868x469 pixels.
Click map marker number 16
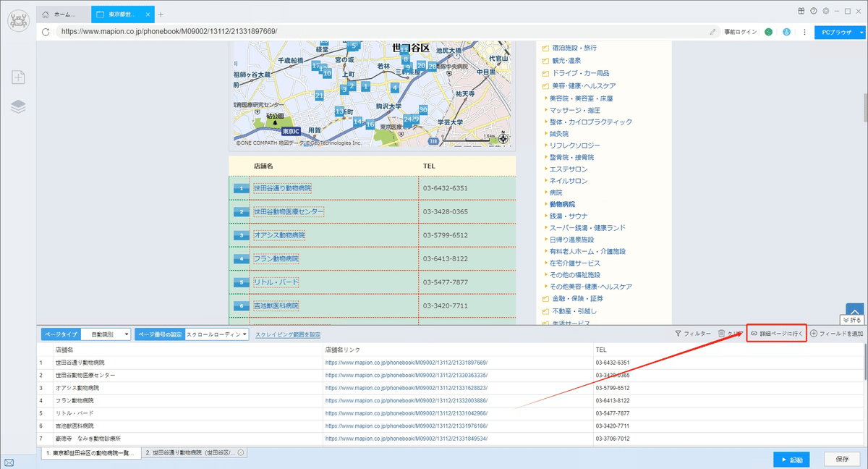pyautogui.click(x=370, y=124)
